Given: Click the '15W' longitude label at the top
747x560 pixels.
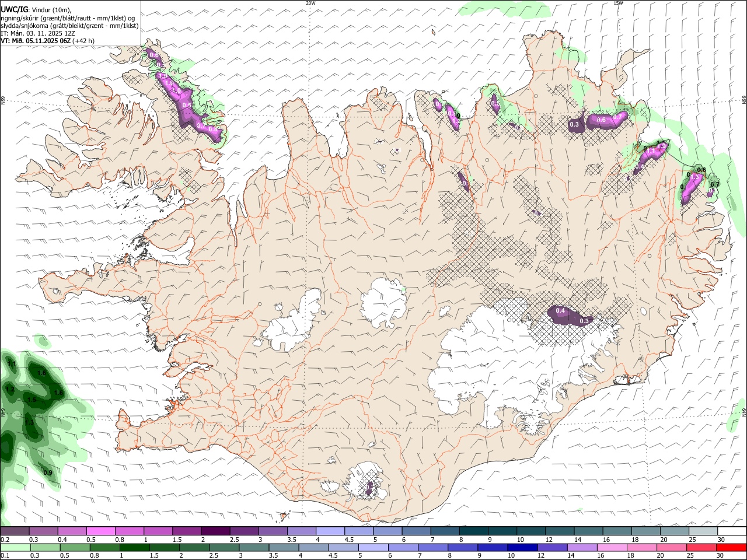Looking at the screenshot, I should [x=618, y=3].
